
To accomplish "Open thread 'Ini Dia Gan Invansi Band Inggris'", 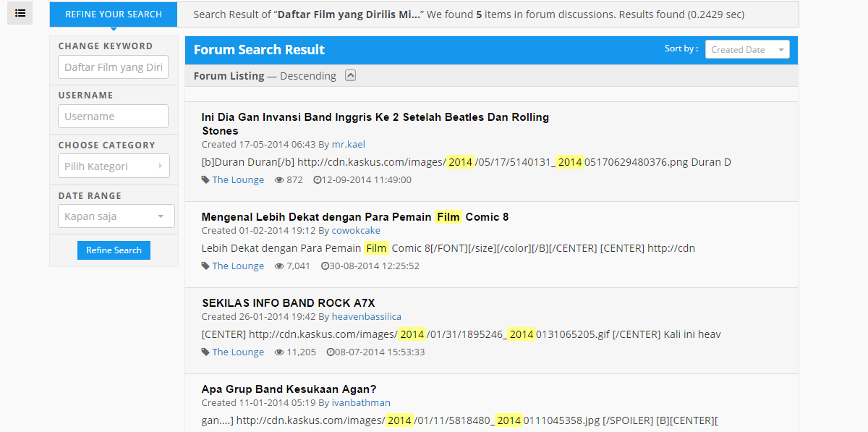I will point(375,124).
